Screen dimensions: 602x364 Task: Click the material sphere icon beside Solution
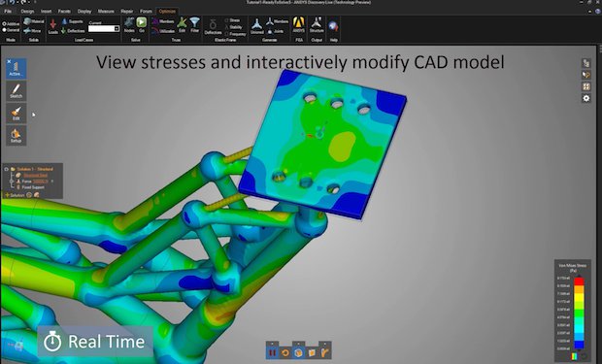pos(37,195)
